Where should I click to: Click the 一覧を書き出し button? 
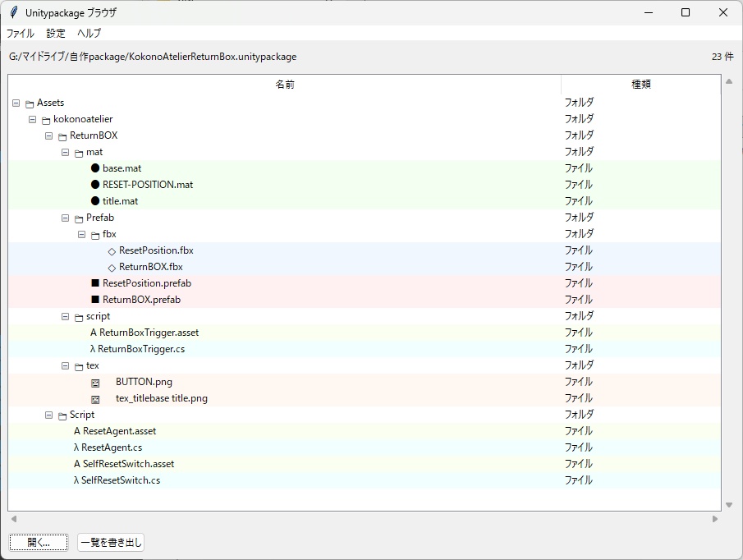coord(110,542)
